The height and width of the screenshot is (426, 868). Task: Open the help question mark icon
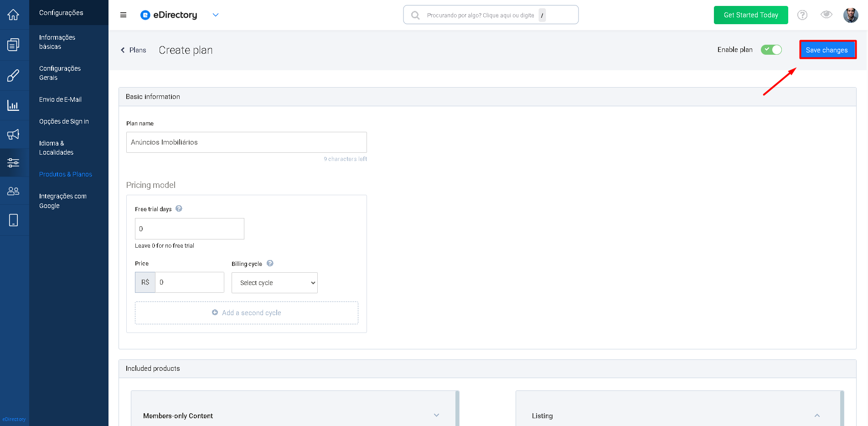pyautogui.click(x=802, y=15)
